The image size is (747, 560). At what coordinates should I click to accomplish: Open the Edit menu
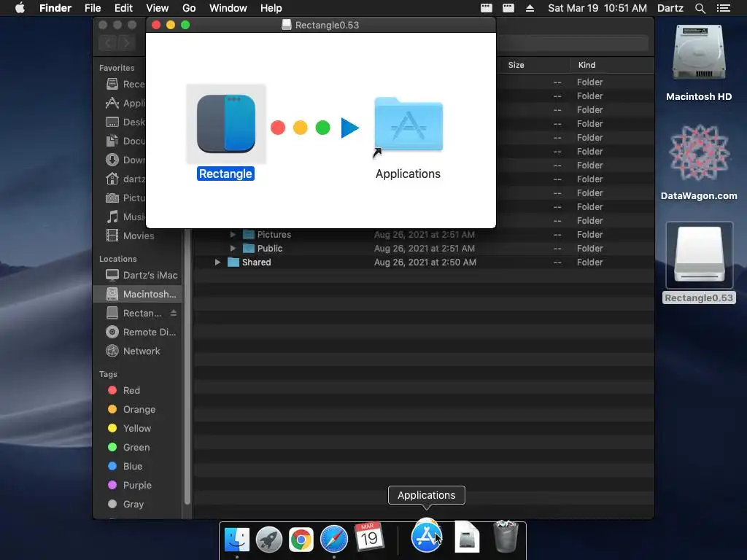coord(123,8)
